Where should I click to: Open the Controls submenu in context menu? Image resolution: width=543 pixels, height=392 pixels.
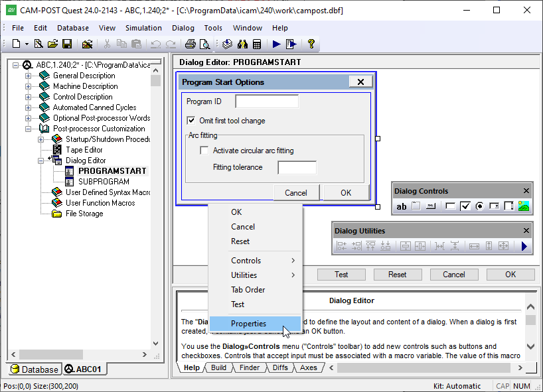256,261
